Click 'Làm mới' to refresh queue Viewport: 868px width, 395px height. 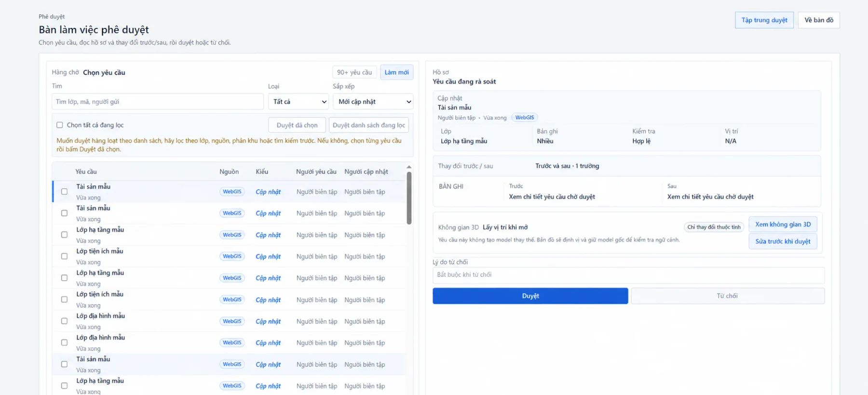tap(397, 72)
